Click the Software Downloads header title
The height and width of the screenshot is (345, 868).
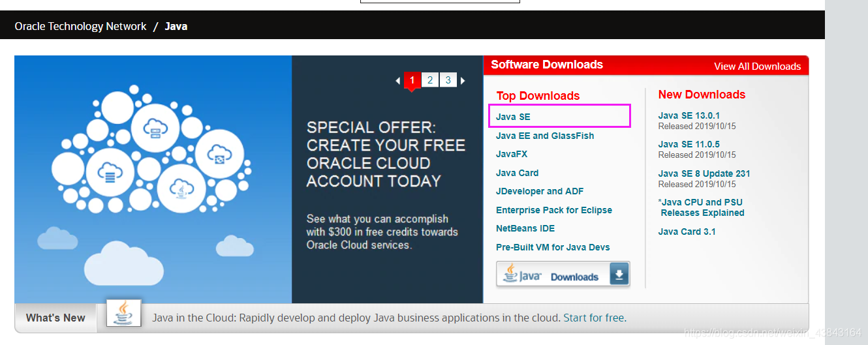point(547,65)
